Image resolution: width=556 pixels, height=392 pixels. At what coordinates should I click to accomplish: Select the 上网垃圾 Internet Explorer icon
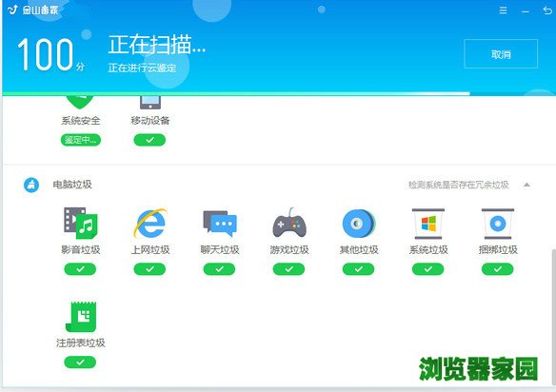click(x=150, y=224)
